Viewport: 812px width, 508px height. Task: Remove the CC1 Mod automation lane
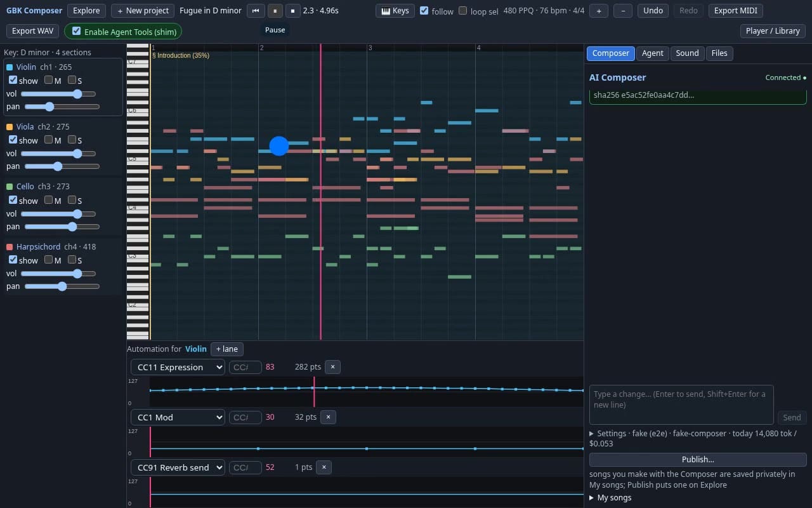coord(328,417)
